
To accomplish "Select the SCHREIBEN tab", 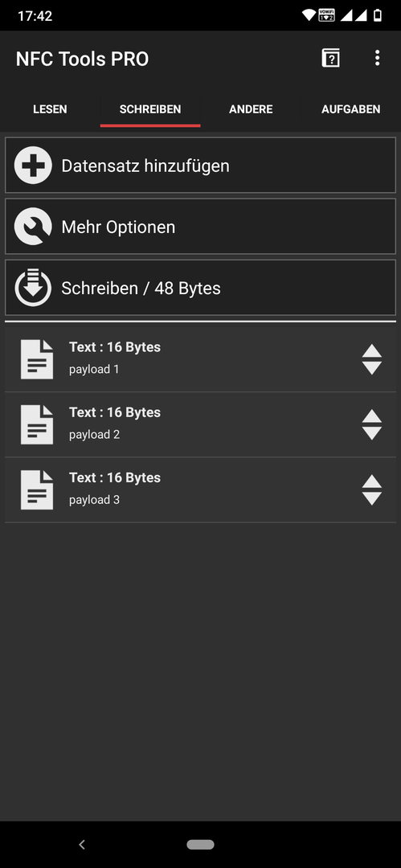I will click(150, 109).
